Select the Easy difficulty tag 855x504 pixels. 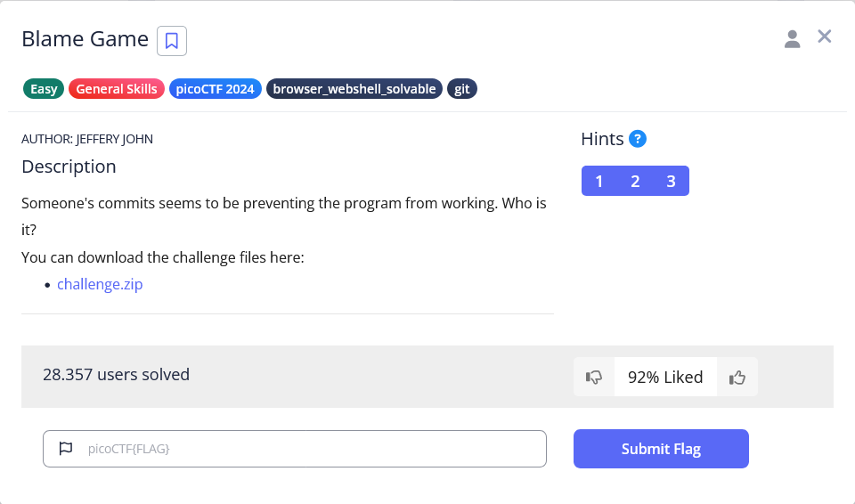click(x=44, y=89)
